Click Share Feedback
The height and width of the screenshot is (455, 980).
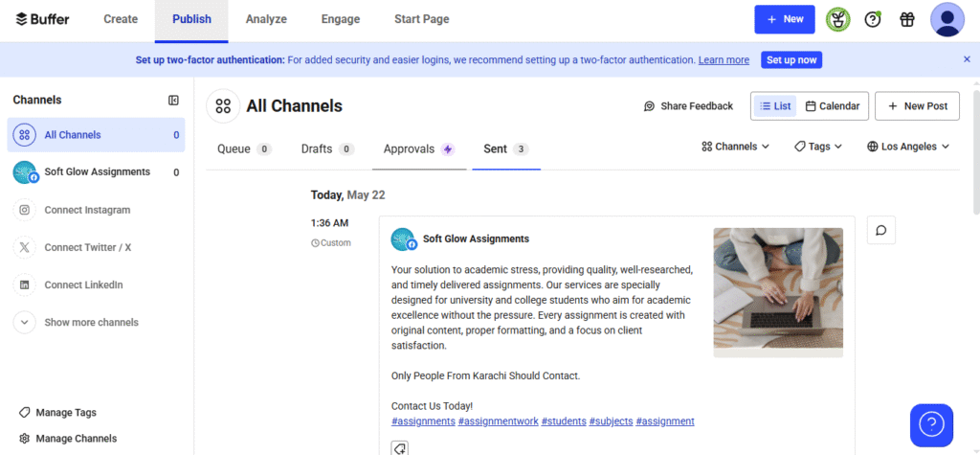tap(689, 105)
